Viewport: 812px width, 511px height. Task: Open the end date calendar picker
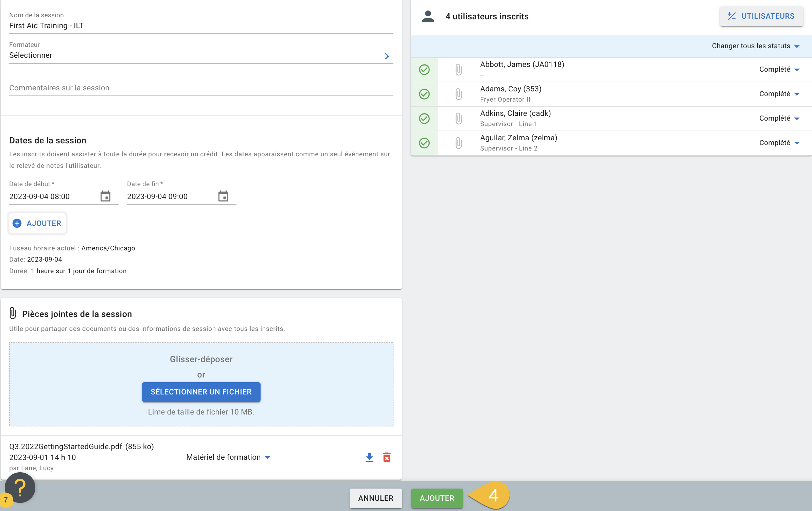click(223, 196)
